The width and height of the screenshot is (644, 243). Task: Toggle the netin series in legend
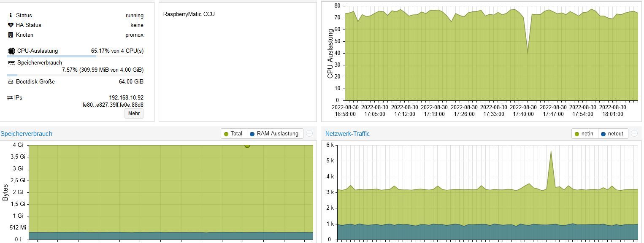coord(584,133)
